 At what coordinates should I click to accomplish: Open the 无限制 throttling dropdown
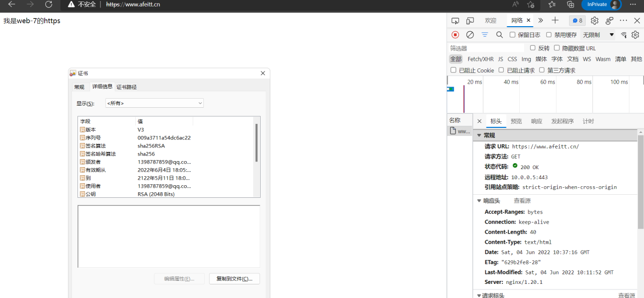coord(598,35)
